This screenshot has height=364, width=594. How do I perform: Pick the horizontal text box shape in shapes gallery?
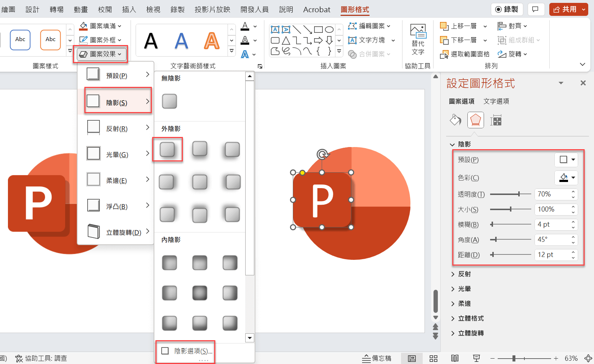275,30
